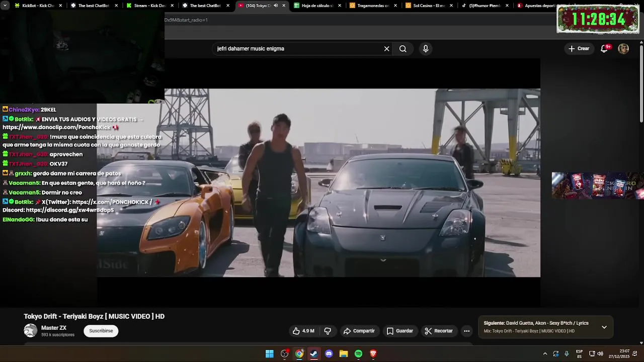Screen dimensions: 644x362
Task: Click the video player showing the Tokyo Drift scene
Action: (318, 183)
